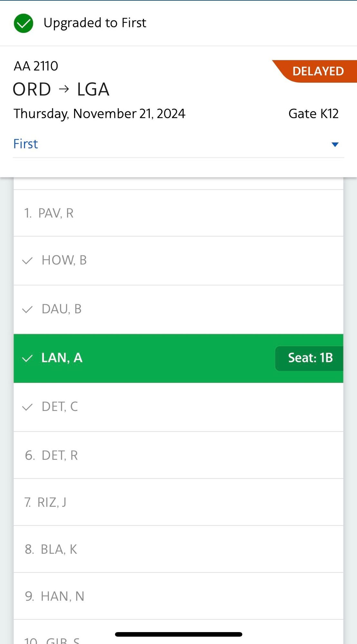Tap the Upgraded to First banner text

click(95, 23)
